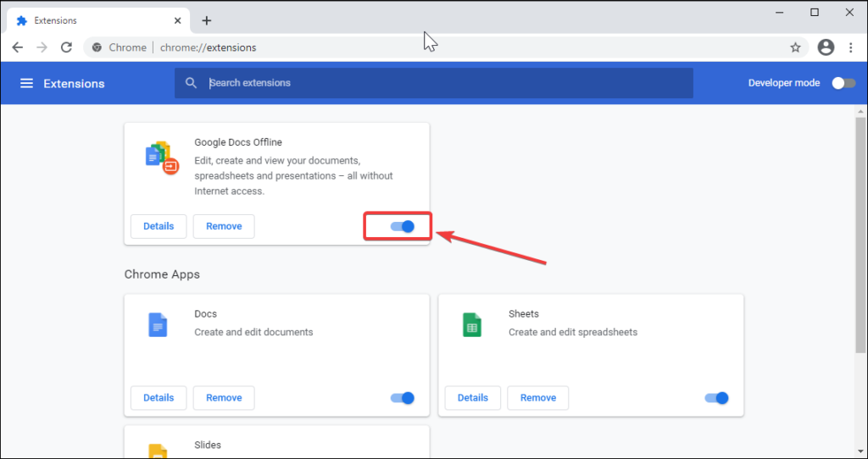Viewport: 868px width, 459px height.
Task: Disable the Sheets Chrome app toggle
Action: coord(717,398)
